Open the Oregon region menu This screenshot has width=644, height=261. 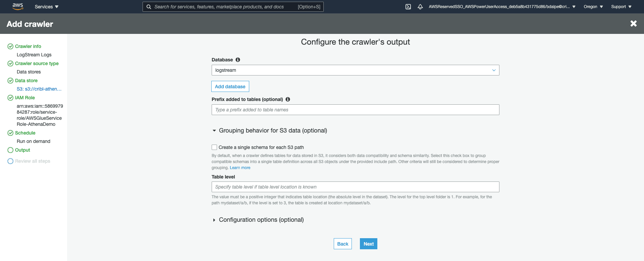coord(593,7)
